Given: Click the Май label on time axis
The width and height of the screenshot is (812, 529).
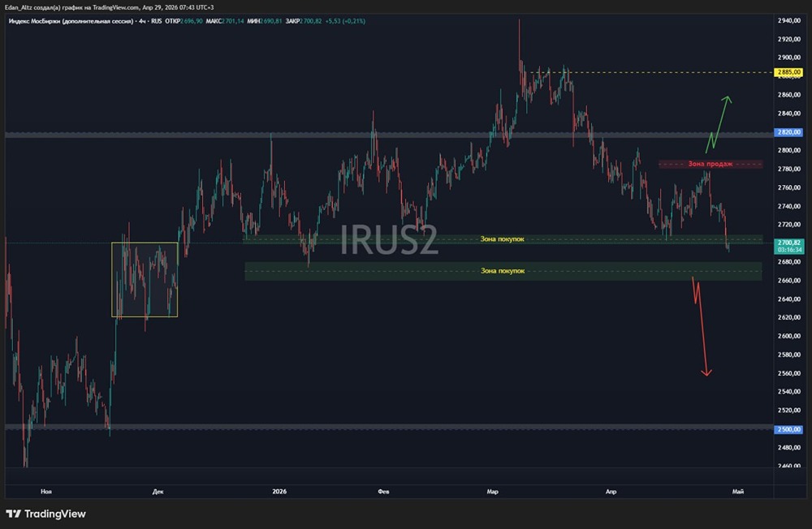Looking at the screenshot, I should tap(738, 492).
